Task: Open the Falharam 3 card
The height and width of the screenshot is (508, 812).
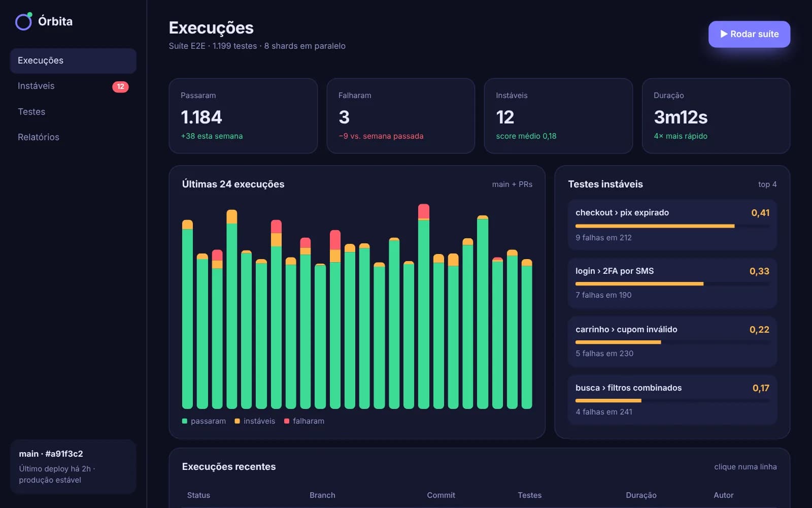Action: [x=400, y=116]
